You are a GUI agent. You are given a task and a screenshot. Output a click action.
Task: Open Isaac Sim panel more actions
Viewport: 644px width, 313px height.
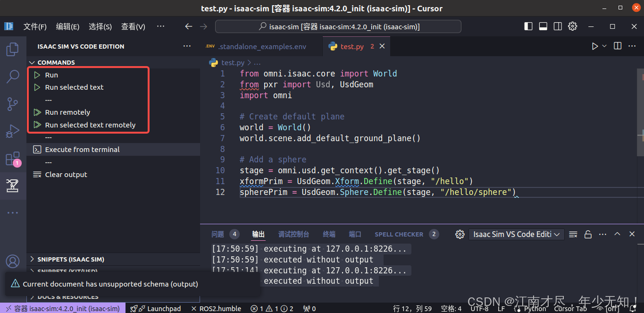187,46
